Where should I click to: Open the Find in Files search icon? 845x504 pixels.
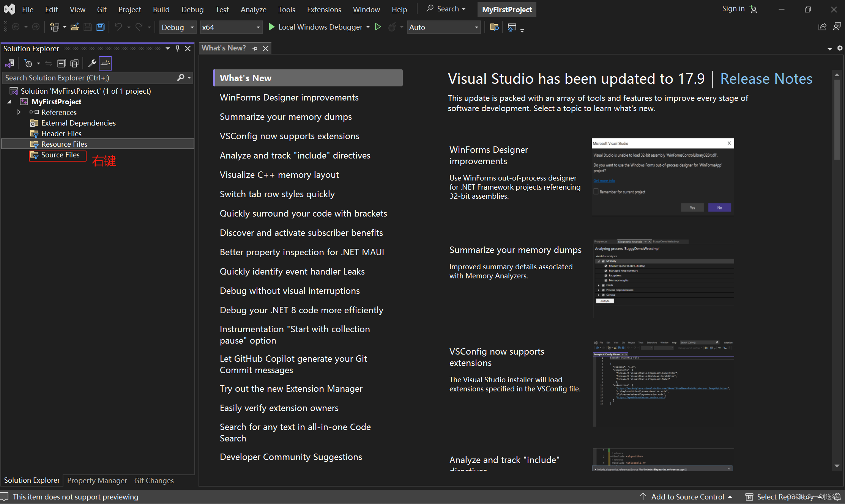tap(494, 27)
